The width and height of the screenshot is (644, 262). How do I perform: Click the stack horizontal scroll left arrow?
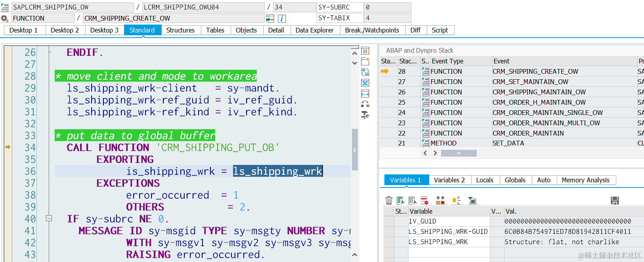pos(425,153)
